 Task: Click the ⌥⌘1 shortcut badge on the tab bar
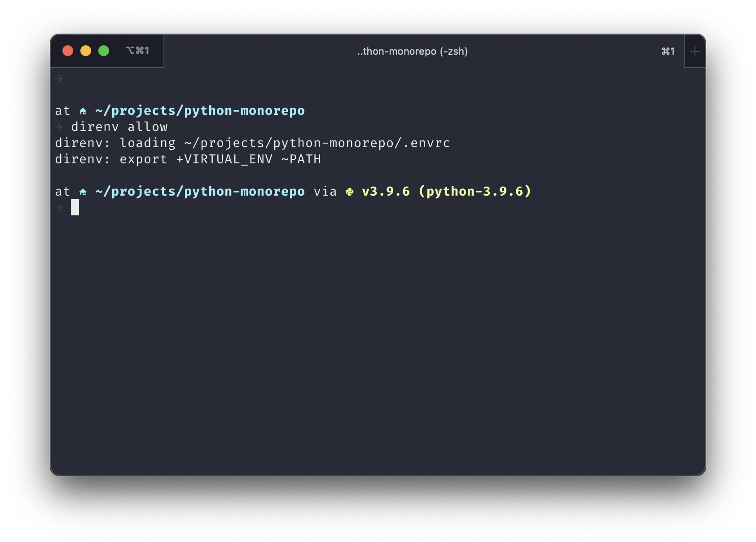[138, 51]
